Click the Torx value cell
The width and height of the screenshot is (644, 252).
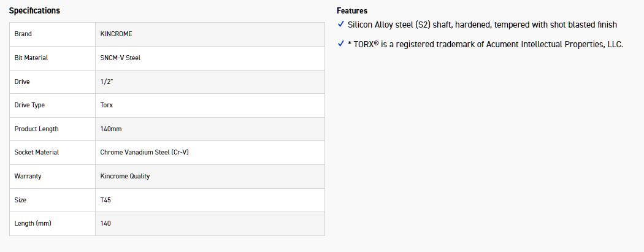pyautogui.click(x=107, y=105)
